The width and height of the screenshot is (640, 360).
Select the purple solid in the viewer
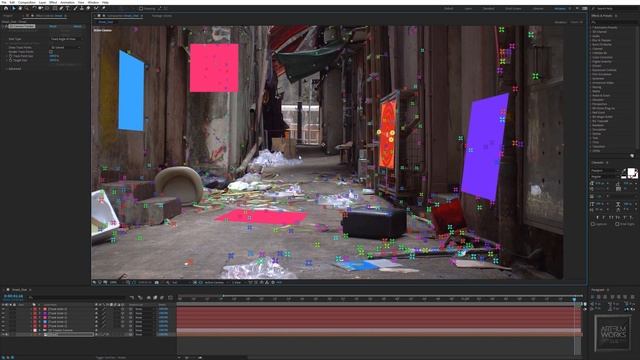(485, 146)
